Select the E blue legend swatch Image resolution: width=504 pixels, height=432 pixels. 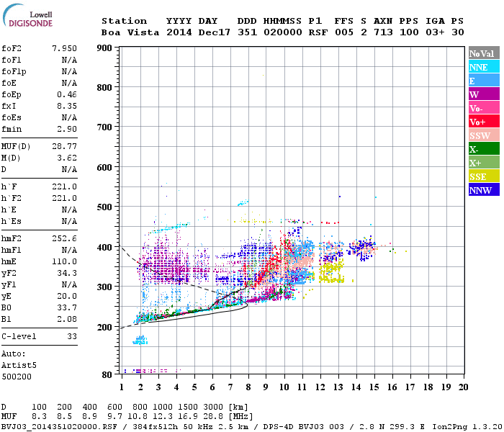(x=484, y=81)
